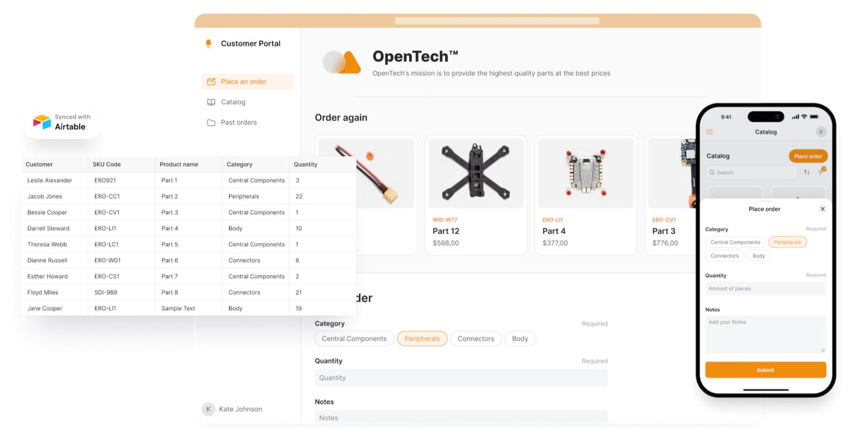The width and height of the screenshot is (868, 445).
Task: Click the Past orders folder icon
Action: pos(211,123)
